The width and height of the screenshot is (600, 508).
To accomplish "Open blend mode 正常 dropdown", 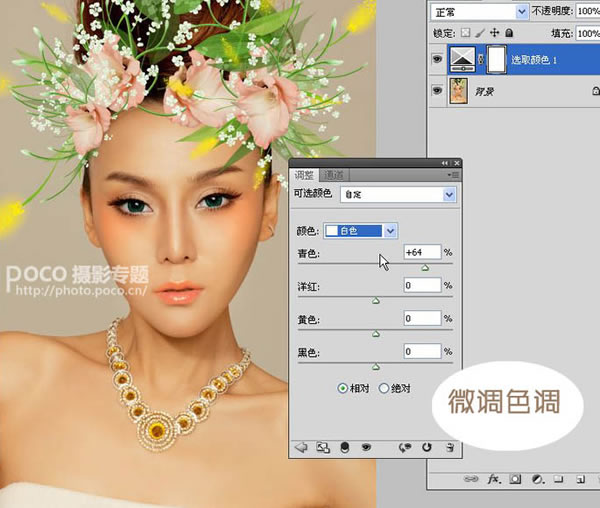I will point(479,12).
